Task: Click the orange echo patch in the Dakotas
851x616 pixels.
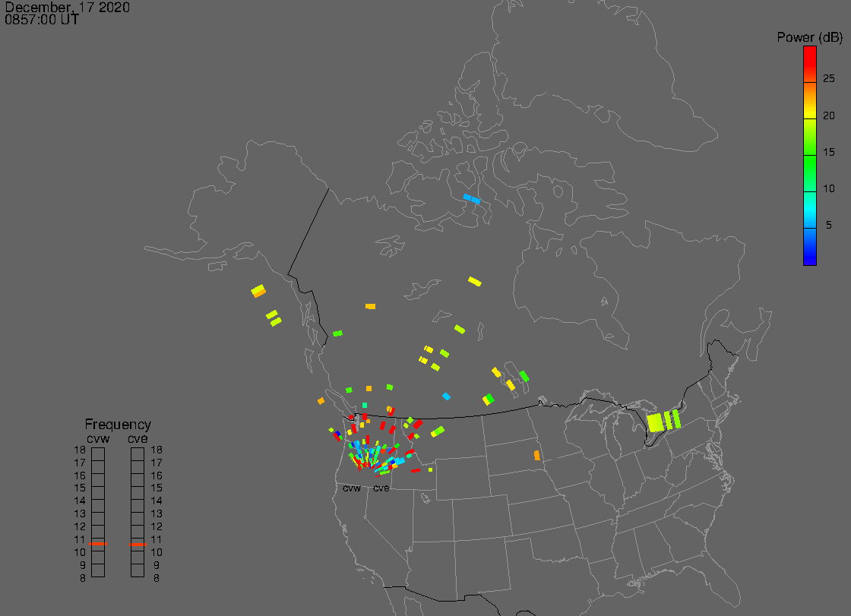Action: [536, 455]
